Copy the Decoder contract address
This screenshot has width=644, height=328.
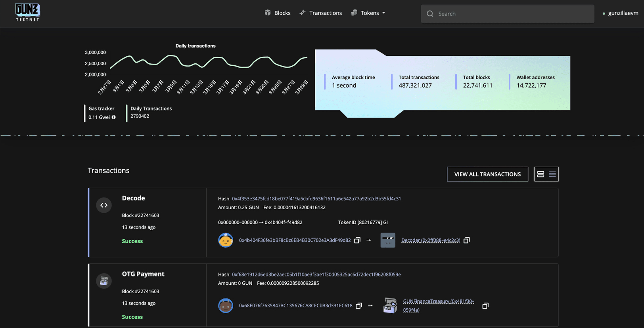[x=467, y=240]
